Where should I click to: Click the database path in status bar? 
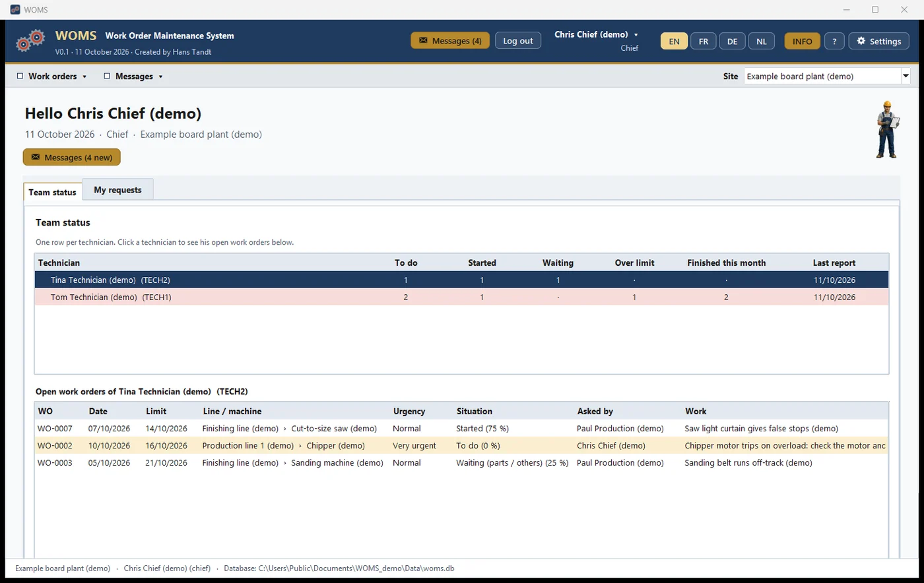(x=339, y=568)
